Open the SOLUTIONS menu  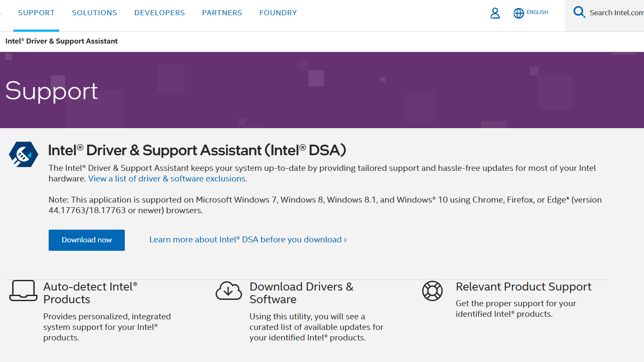[x=94, y=13]
